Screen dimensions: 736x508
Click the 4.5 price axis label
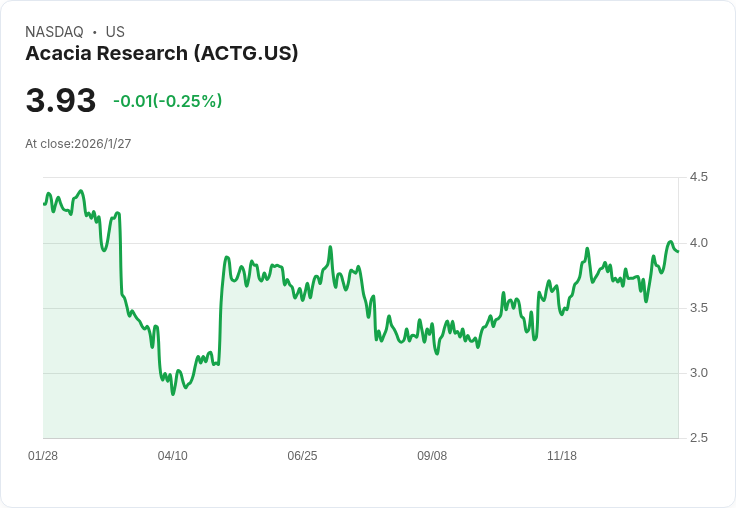(x=698, y=177)
